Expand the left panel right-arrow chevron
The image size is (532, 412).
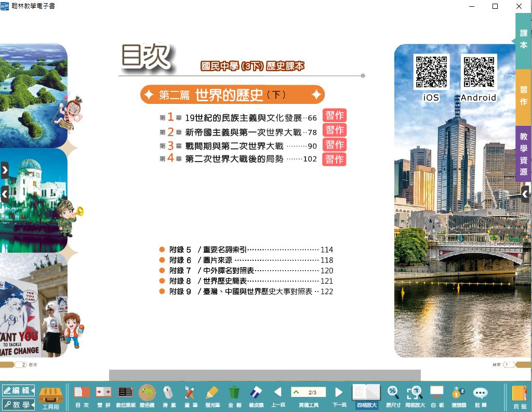[x=5, y=170]
